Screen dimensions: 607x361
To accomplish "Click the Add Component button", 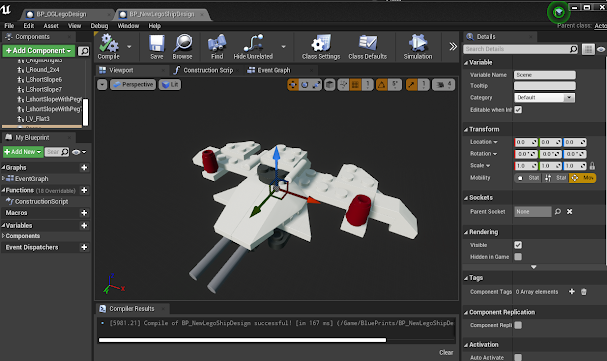I will pyautogui.click(x=39, y=51).
